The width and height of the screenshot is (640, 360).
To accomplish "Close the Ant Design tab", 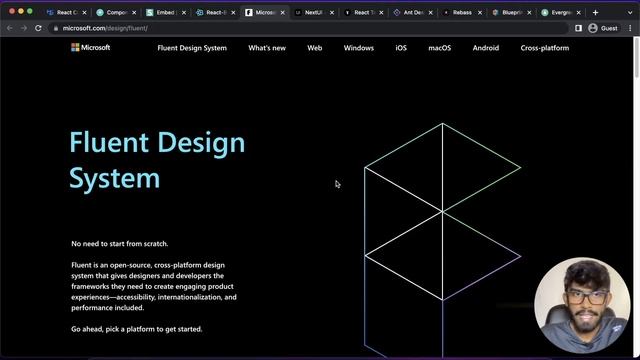I will click(431, 13).
